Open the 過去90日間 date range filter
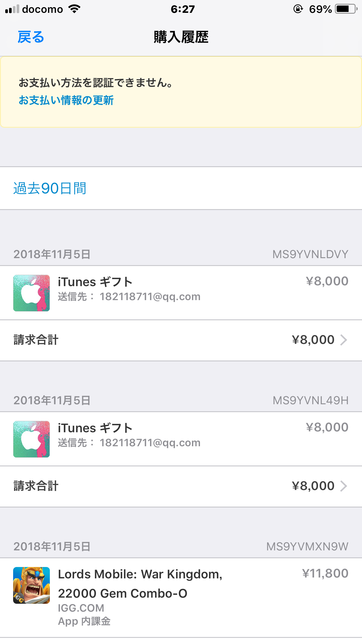 (50, 188)
